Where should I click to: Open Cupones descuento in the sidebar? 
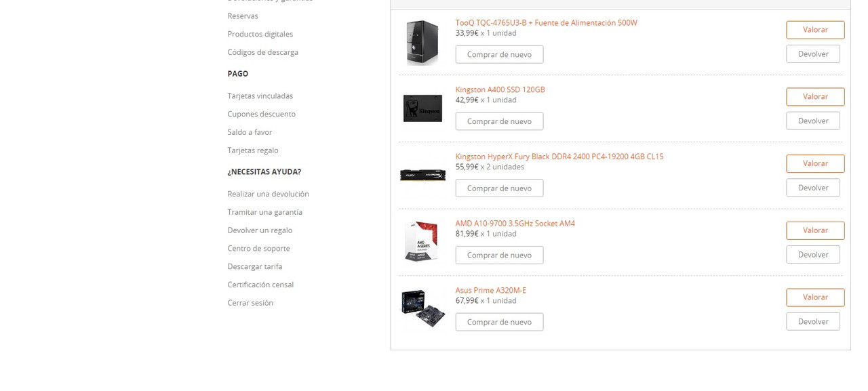(x=262, y=115)
